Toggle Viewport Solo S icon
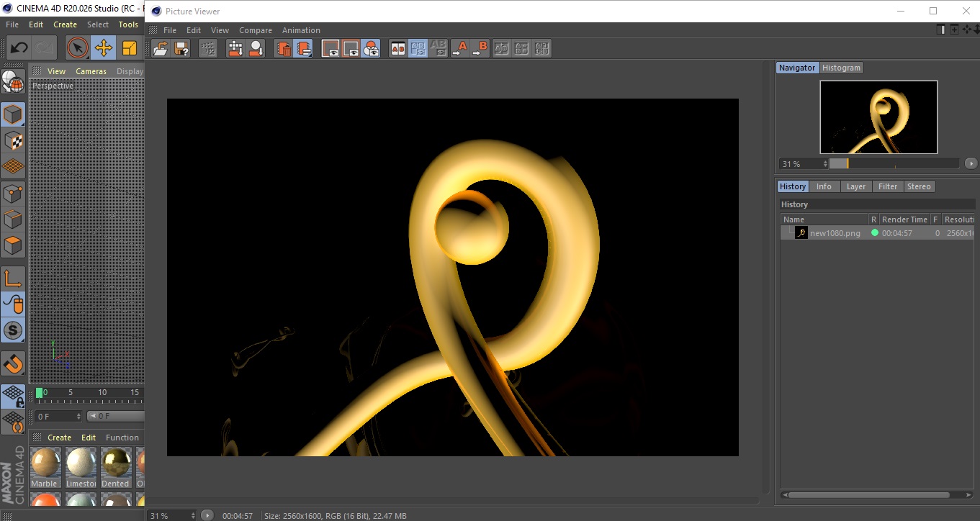Image resolution: width=980 pixels, height=521 pixels. tap(13, 331)
